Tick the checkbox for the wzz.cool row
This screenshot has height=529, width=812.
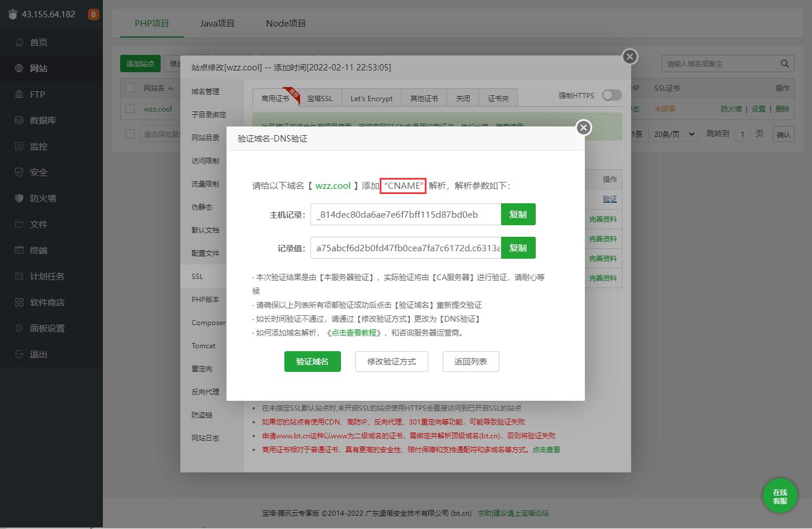tap(130, 109)
